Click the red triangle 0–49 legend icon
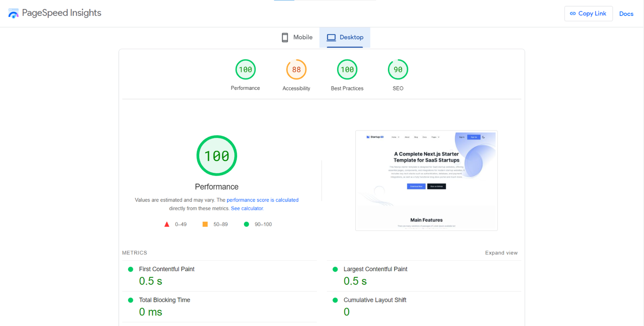Screen dimensions: 644x326 [x=167, y=224]
